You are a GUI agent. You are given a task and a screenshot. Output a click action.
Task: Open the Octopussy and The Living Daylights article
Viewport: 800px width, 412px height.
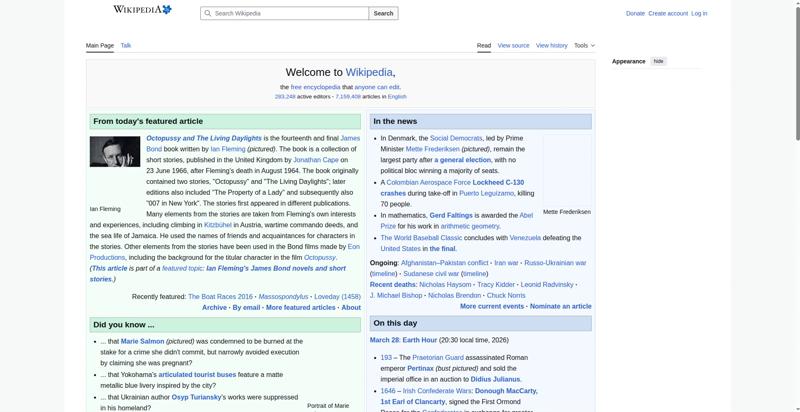[204, 138]
